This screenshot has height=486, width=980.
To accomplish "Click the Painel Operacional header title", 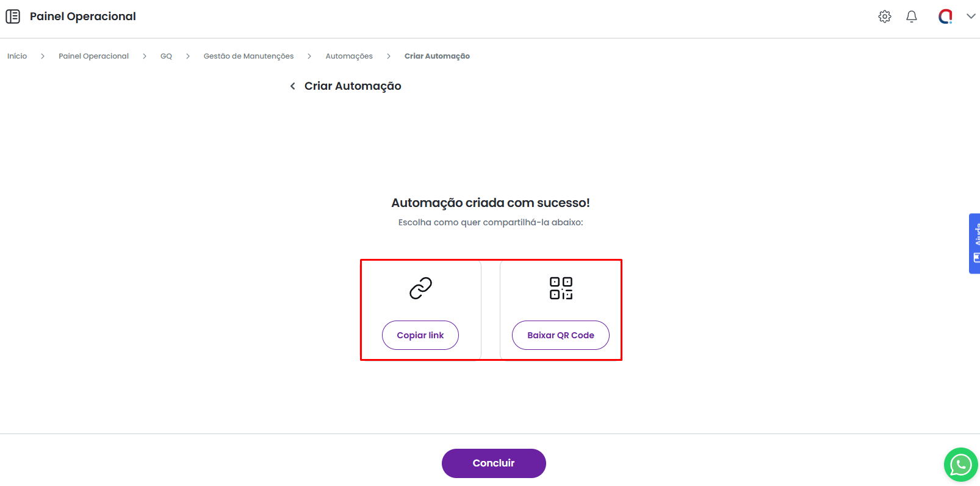I will coord(83,16).
